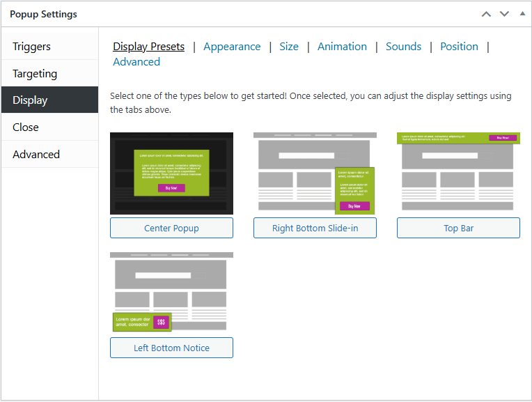532x402 pixels.
Task: Click the Display Presets sub-tab
Action: pyautogui.click(x=148, y=47)
